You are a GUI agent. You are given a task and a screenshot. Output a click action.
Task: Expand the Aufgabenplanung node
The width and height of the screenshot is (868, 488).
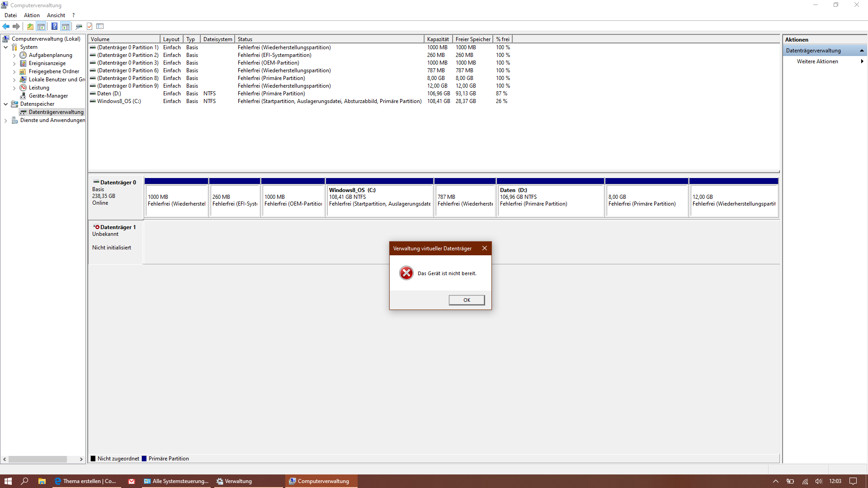tap(14, 56)
